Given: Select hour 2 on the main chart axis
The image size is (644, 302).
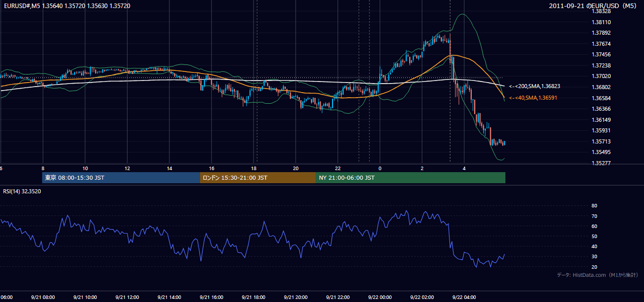Looking at the screenshot, I should coord(422,169).
